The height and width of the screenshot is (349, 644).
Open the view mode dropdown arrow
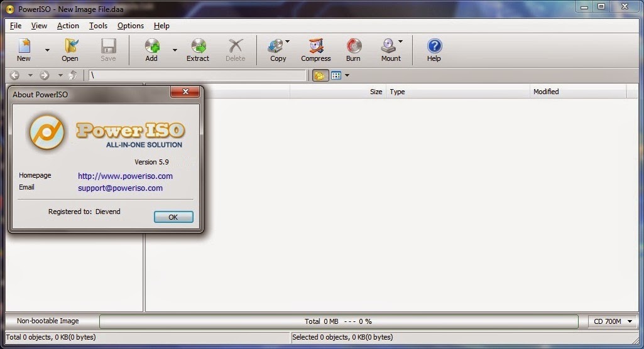pyautogui.click(x=347, y=75)
